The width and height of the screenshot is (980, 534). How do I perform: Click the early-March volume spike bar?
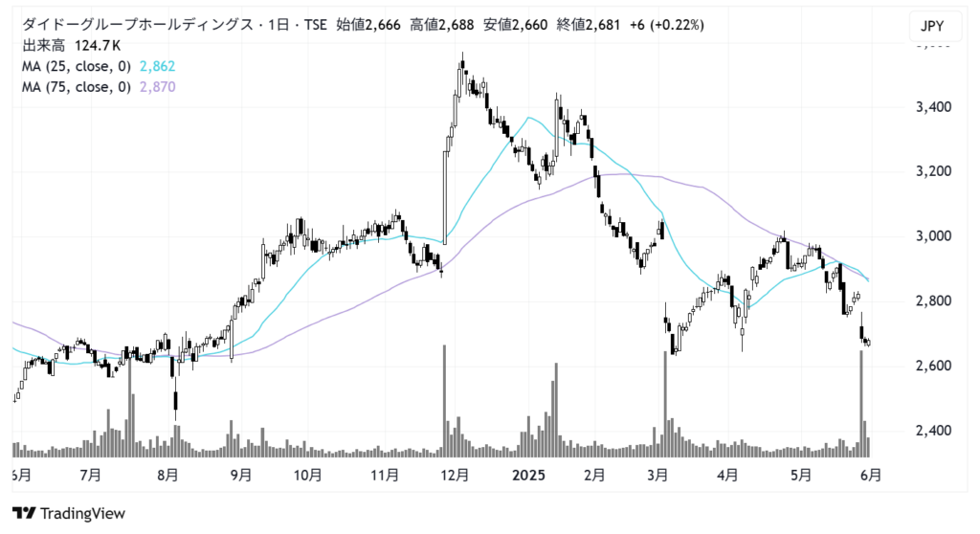[665, 404]
